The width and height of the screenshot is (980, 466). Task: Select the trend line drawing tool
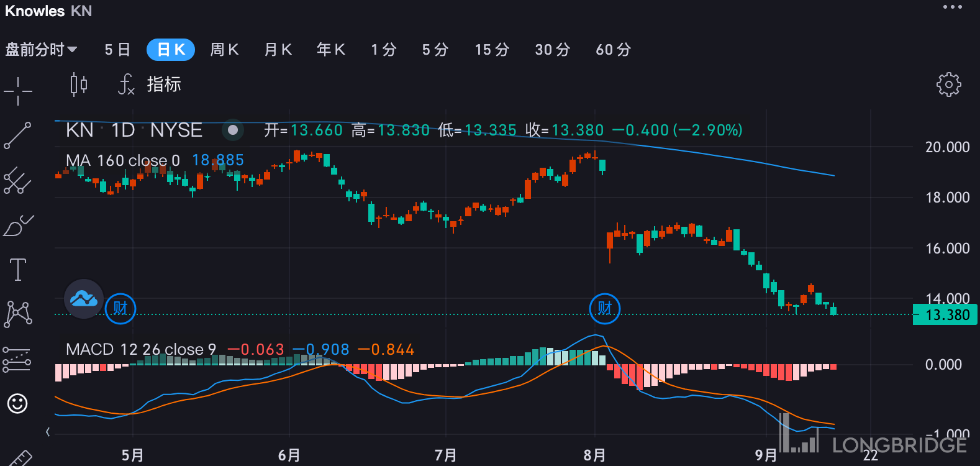coord(17,135)
